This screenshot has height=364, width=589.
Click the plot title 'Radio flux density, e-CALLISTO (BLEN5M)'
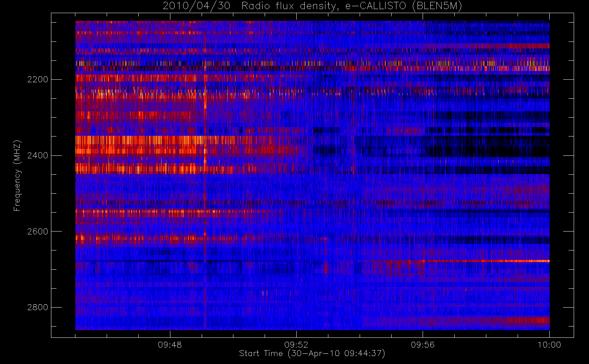pyautogui.click(x=352, y=6)
